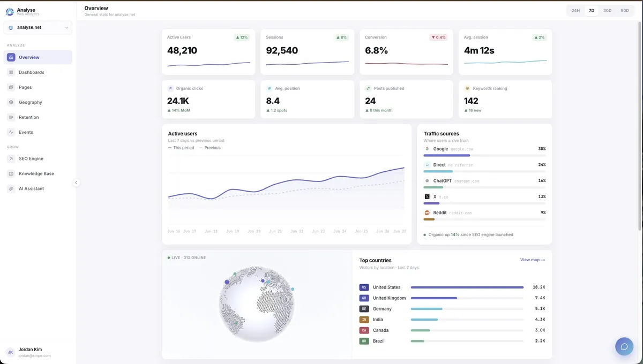643x364 pixels.
Task: Open the chat bubble support icon
Action: coord(624,346)
